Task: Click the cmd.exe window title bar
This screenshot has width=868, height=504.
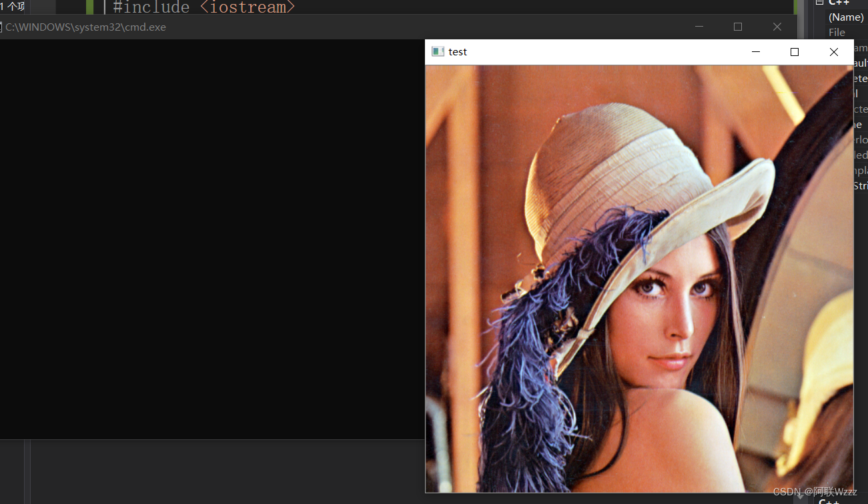Action: [x=398, y=27]
